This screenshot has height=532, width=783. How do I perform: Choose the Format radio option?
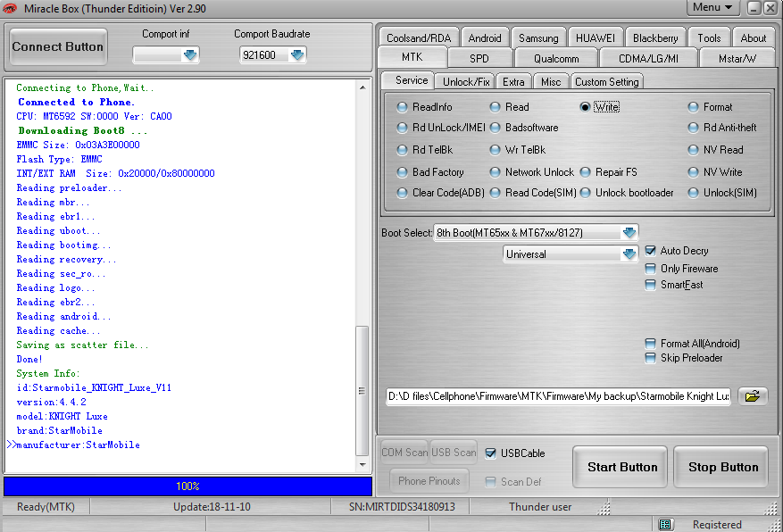693,107
